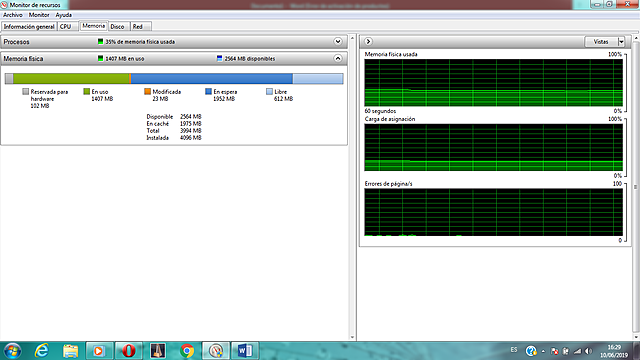The image size is (640, 360).
Task: Open Google Chrome from taskbar
Action: (187, 351)
